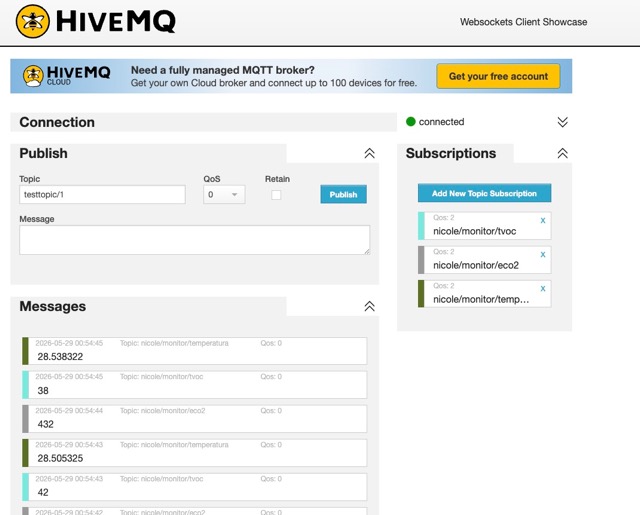Click the HiveMQ Cloud logo in banner

coord(67,76)
